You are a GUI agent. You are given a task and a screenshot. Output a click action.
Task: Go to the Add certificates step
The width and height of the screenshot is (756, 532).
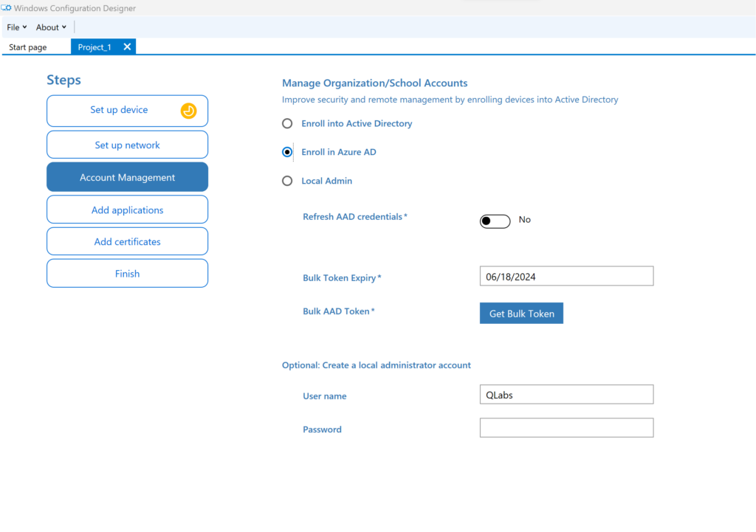[127, 241]
